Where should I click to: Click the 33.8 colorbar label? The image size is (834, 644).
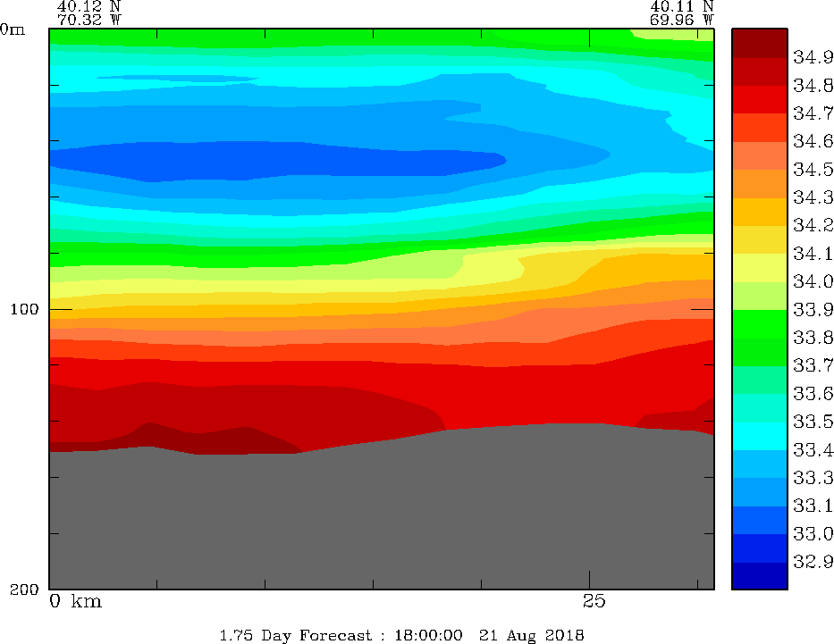tap(813, 338)
